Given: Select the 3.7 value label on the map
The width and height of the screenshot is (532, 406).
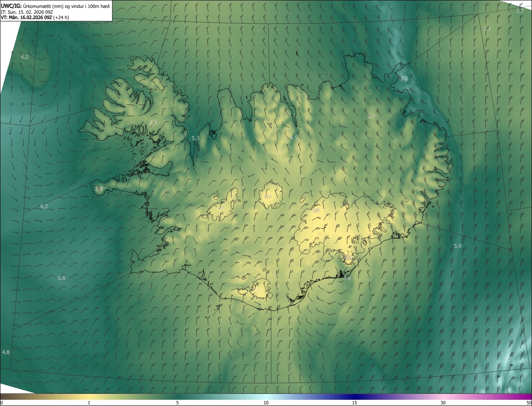Looking at the screenshot, I should coord(520,11).
